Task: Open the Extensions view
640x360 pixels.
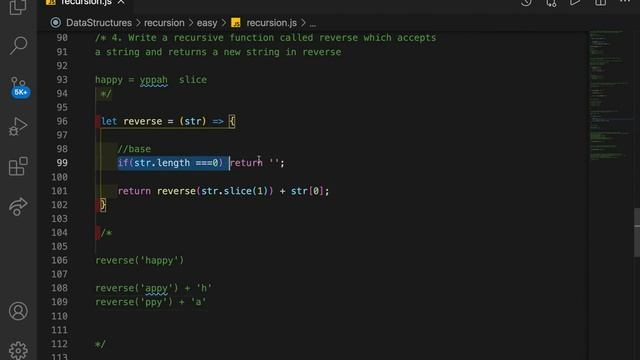Action: 18,166
